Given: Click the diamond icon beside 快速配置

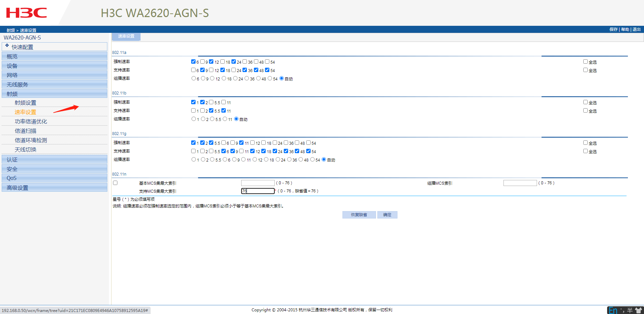Looking at the screenshot, I should (7, 46).
